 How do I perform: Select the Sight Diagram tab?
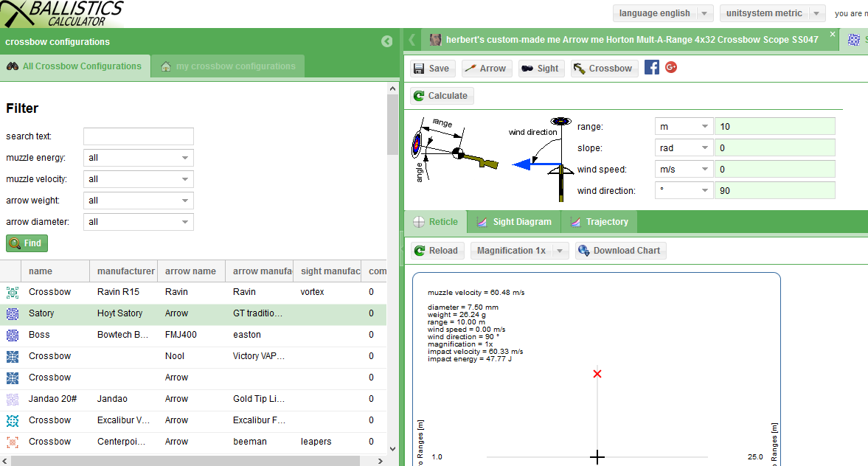point(514,222)
